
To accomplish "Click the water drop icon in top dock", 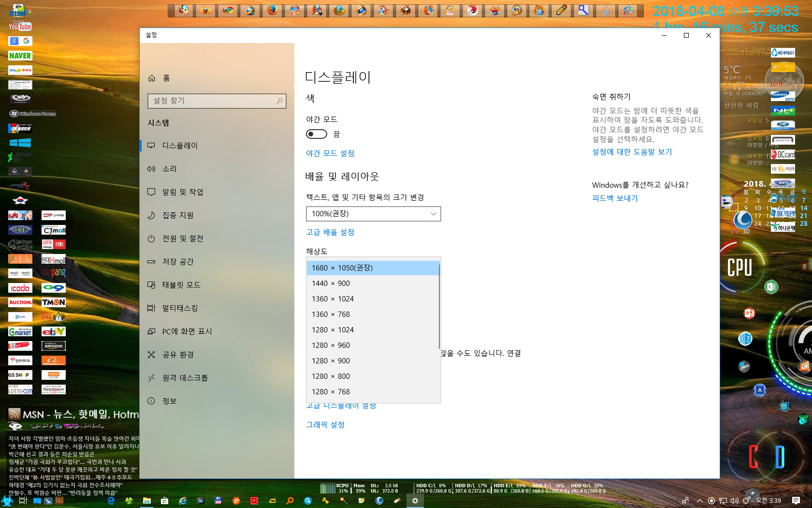I will [606, 10].
